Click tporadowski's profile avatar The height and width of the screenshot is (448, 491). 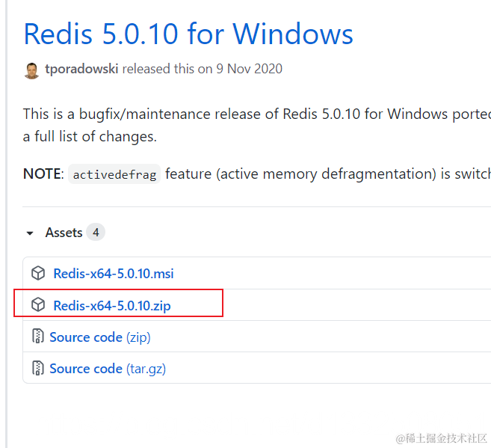[31, 70]
